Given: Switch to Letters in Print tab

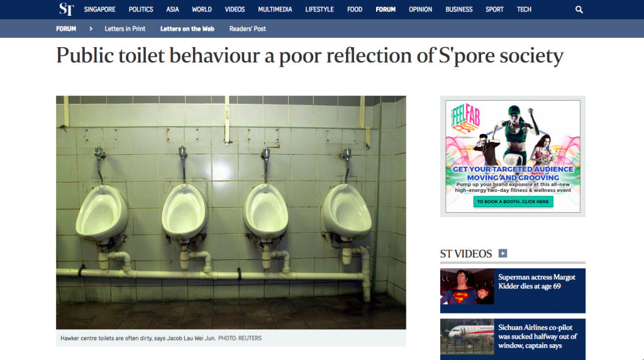Looking at the screenshot, I should [x=125, y=29].
